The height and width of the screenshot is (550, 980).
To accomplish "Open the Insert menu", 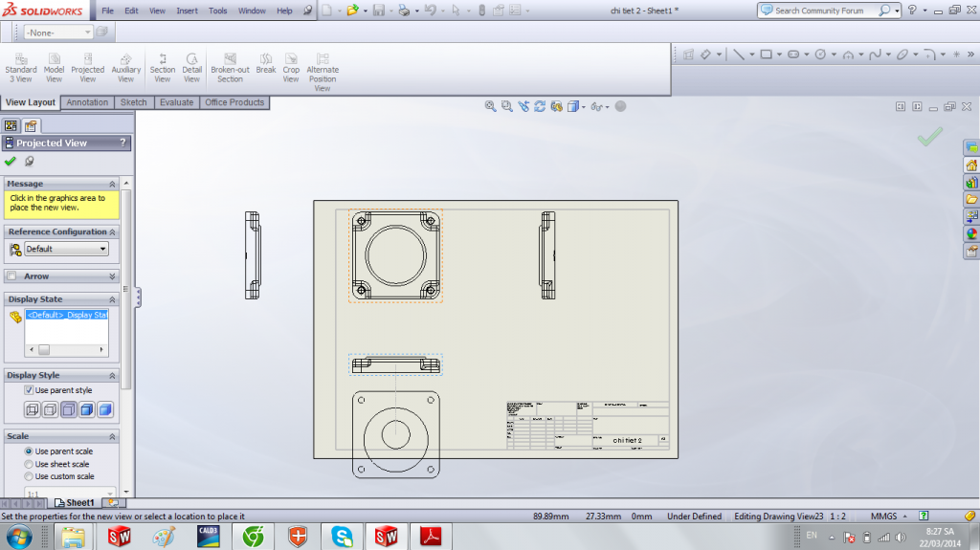I will (187, 11).
